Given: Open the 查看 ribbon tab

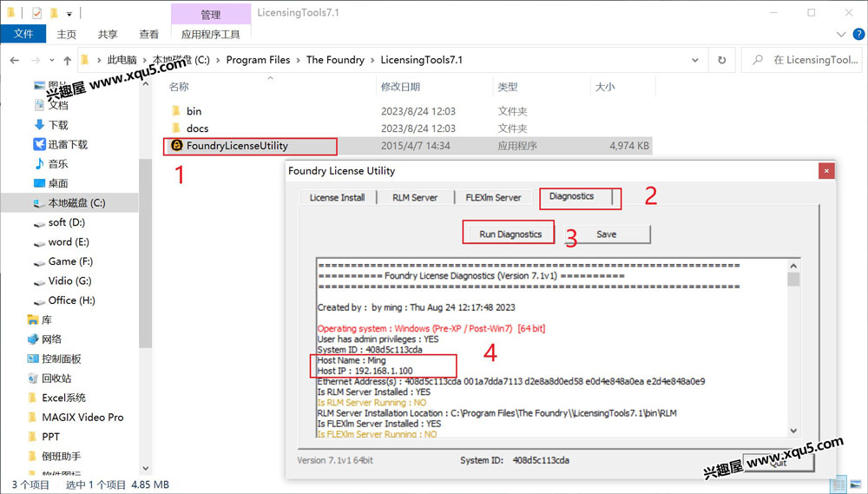Looking at the screenshot, I should point(148,35).
